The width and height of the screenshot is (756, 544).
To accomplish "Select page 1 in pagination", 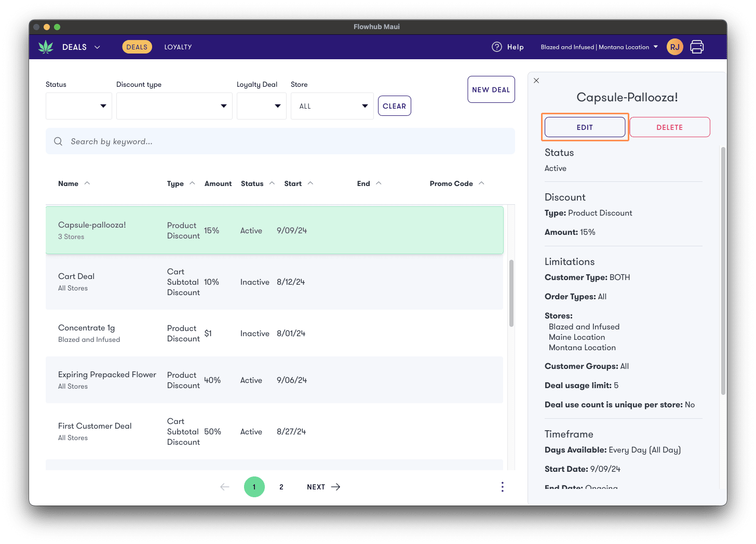I will pyautogui.click(x=254, y=487).
